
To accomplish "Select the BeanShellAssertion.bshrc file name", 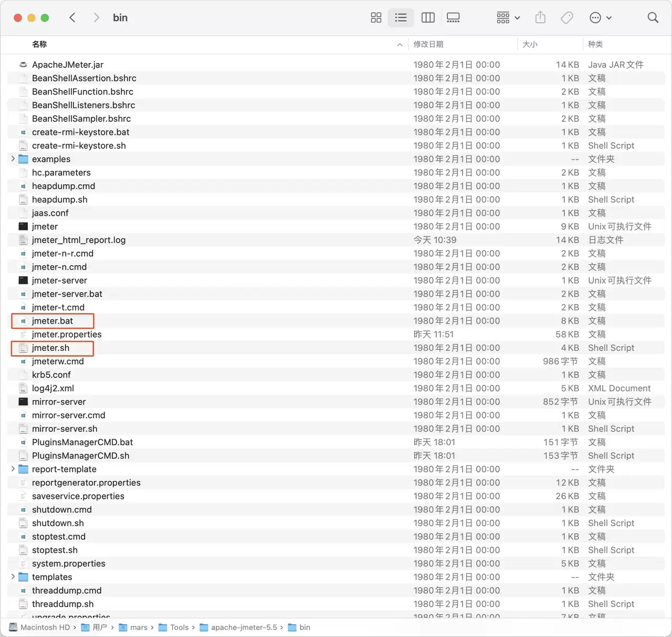I will point(84,78).
